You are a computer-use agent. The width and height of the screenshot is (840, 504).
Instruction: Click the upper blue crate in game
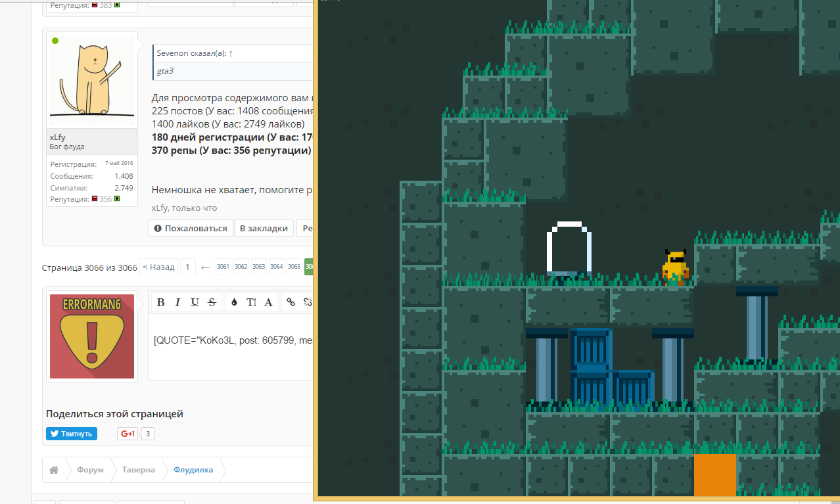coord(591,349)
